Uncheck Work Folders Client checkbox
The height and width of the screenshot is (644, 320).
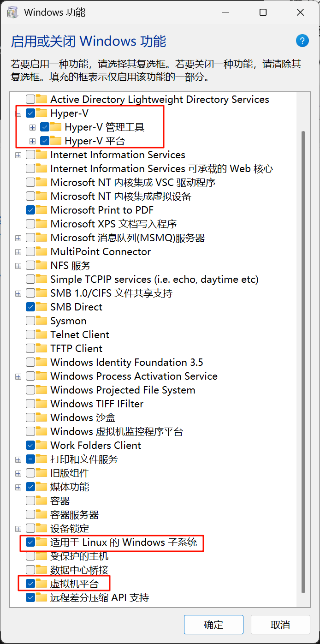tap(30, 445)
